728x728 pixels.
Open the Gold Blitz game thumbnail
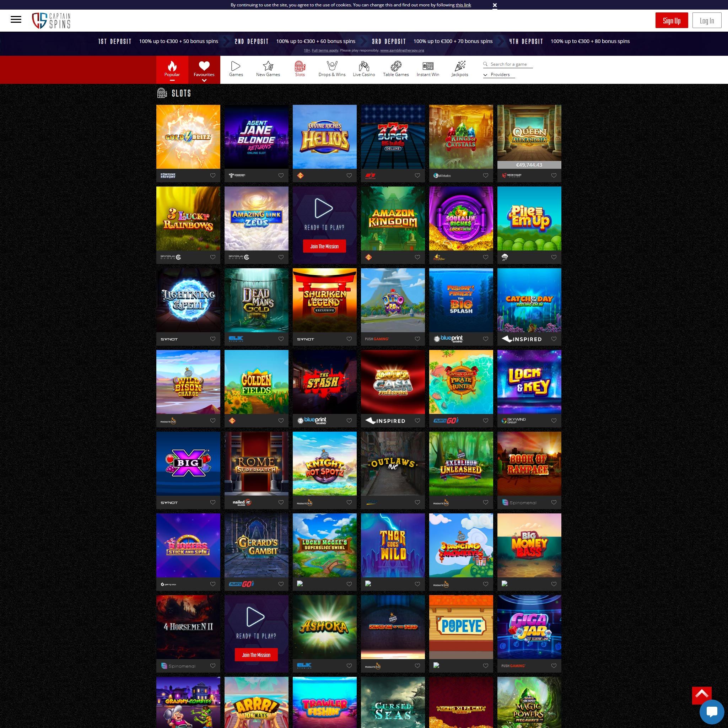coord(188,137)
